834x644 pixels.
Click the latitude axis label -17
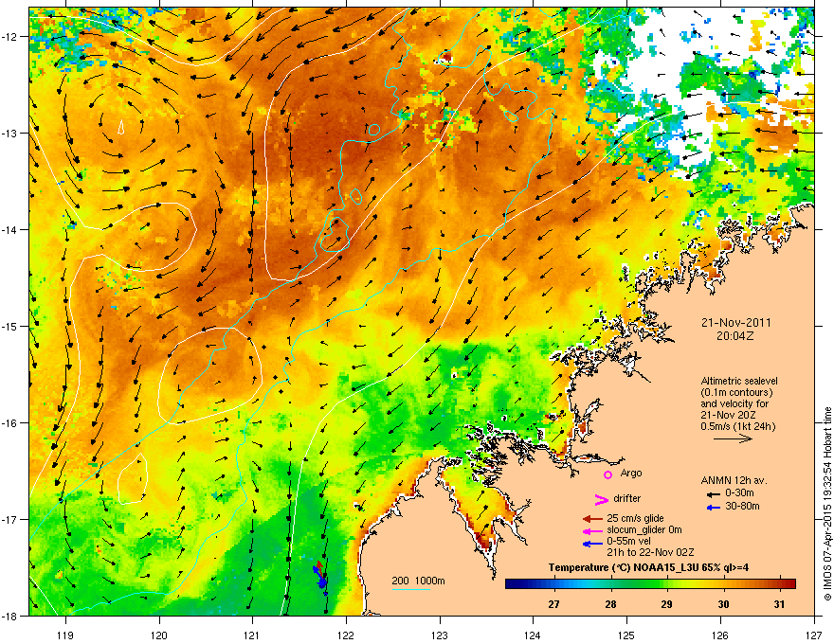click(9, 519)
